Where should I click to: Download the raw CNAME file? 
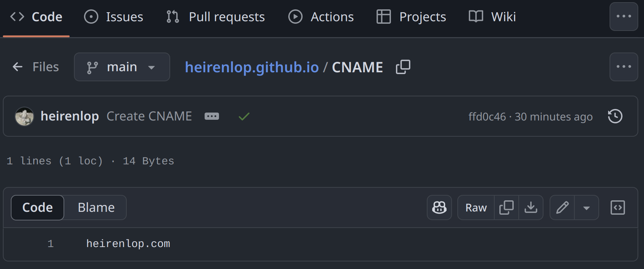click(x=531, y=208)
